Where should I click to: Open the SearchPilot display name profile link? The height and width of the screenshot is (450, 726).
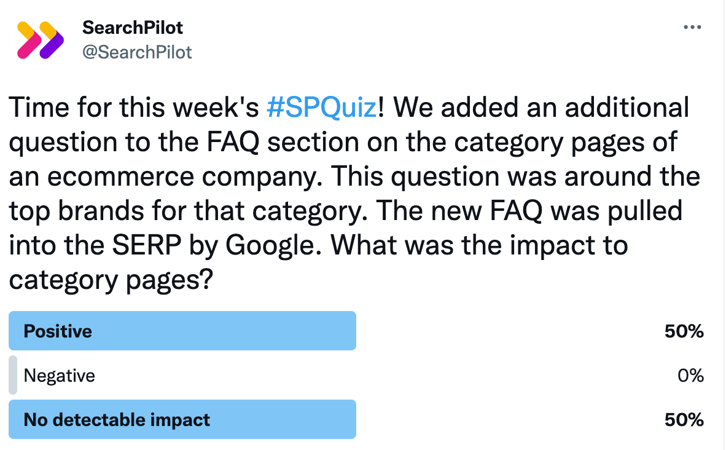(132, 27)
